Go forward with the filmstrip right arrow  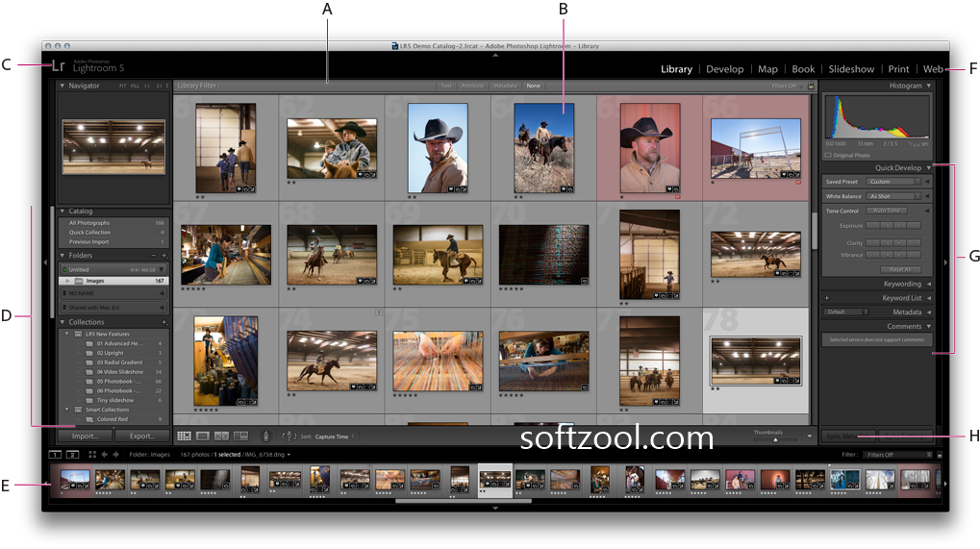click(115, 455)
